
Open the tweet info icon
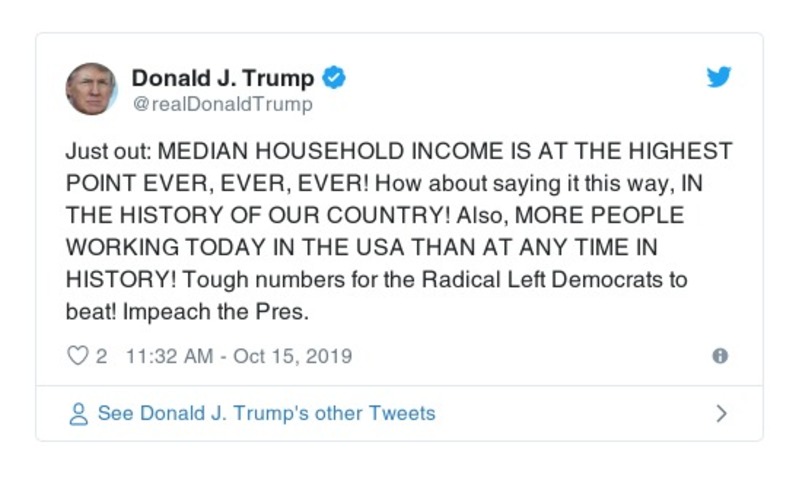719,356
